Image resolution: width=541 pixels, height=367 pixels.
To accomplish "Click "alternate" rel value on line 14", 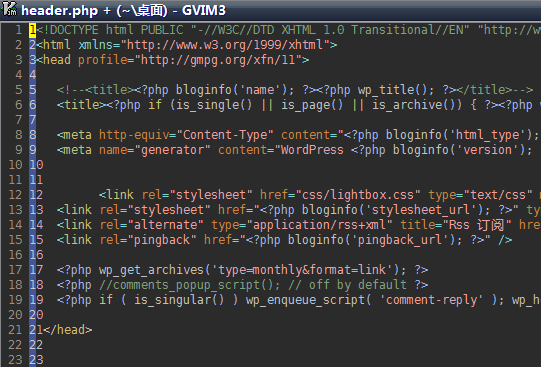I will point(166,225).
